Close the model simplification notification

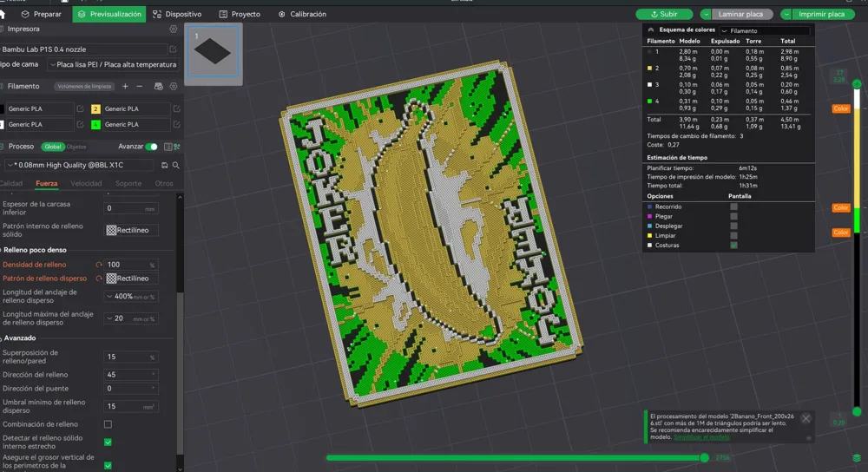[806, 418]
